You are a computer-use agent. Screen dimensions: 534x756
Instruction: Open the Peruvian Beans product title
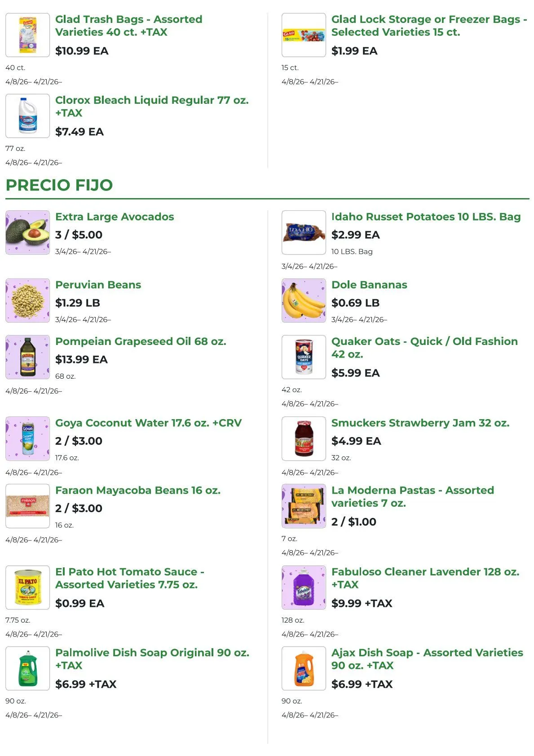98,285
